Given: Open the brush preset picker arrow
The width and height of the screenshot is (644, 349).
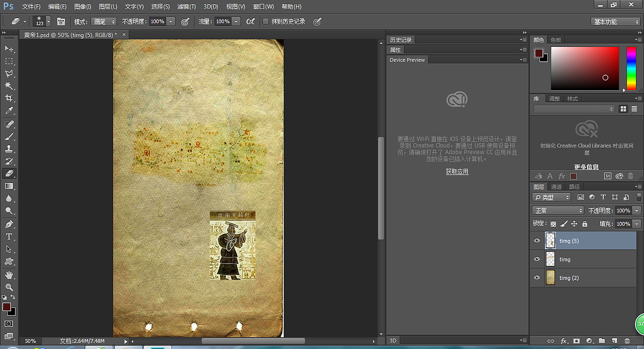Looking at the screenshot, I should coord(48,22).
